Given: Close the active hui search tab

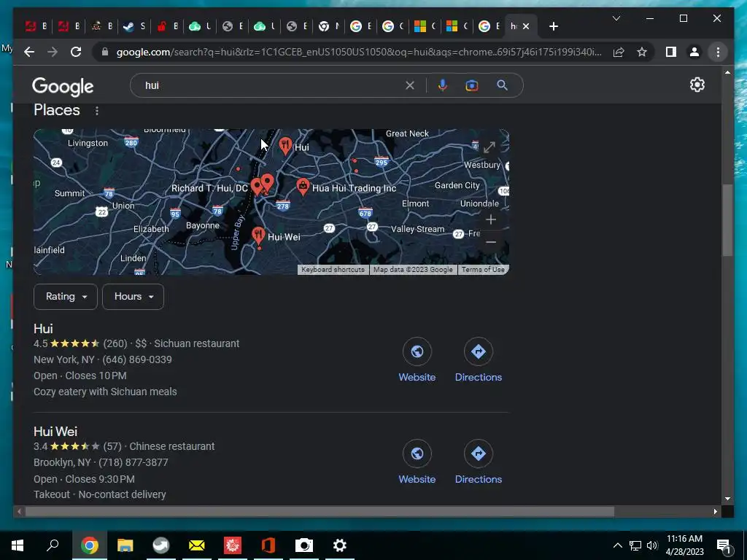Looking at the screenshot, I should pyautogui.click(x=526, y=27).
